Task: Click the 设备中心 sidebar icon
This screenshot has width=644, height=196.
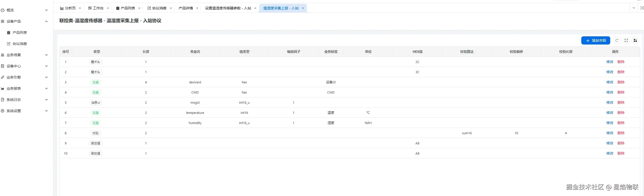Action: tap(3, 66)
